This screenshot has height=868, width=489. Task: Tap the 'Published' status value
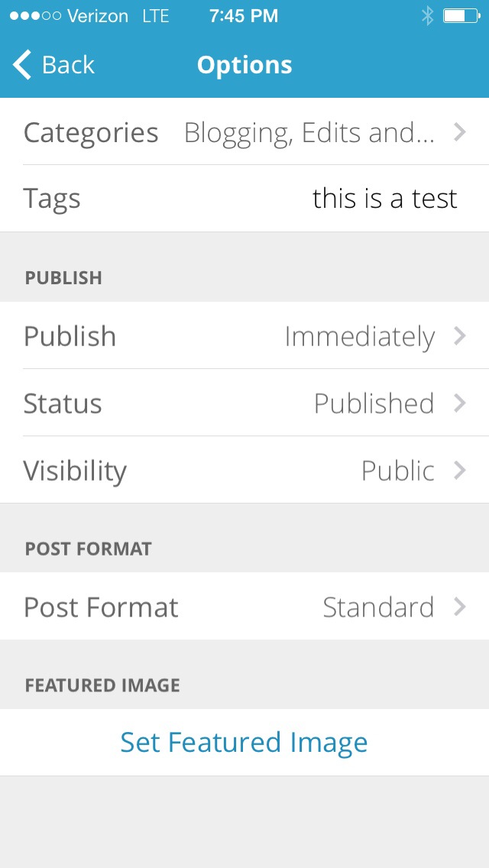(374, 403)
